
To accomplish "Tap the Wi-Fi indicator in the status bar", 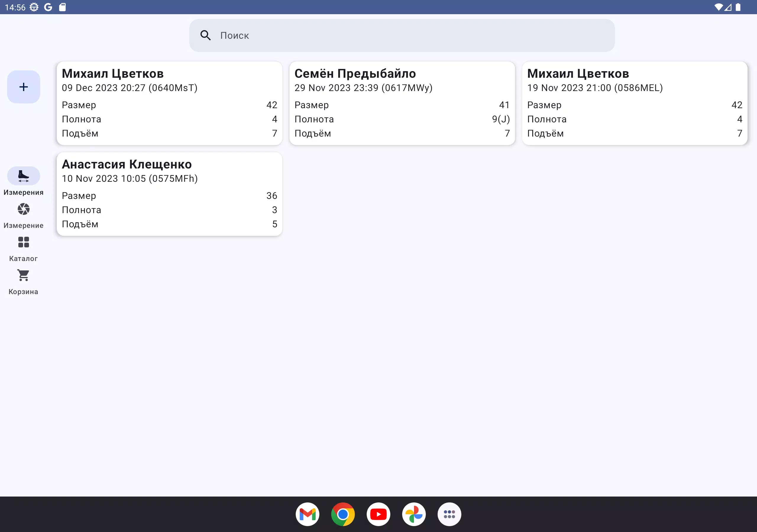I will click(x=719, y=7).
